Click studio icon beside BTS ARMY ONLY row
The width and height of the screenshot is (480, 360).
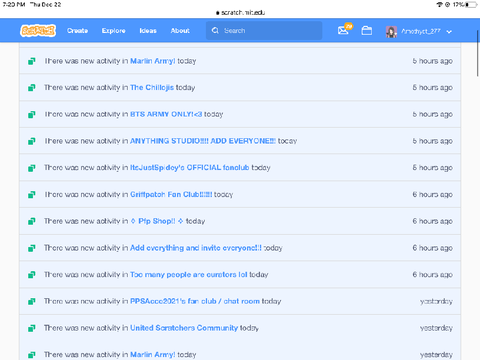[31, 114]
